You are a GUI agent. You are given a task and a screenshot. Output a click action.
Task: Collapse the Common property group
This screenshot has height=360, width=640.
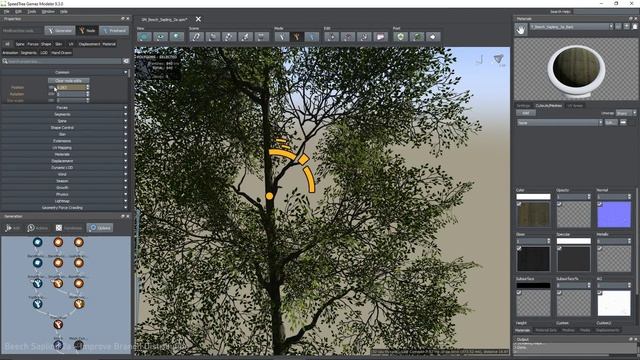(64, 72)
